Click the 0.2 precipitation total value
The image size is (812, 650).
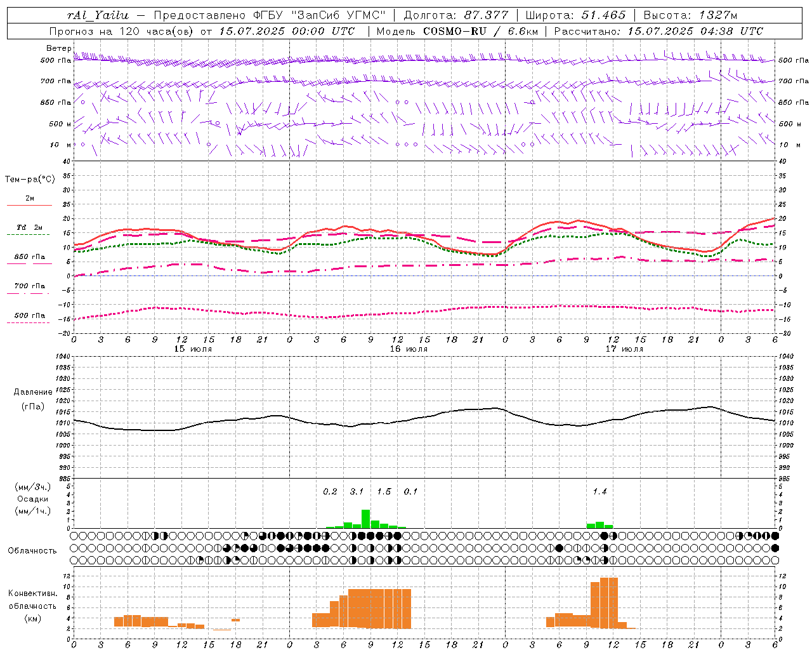coord(330,492)
